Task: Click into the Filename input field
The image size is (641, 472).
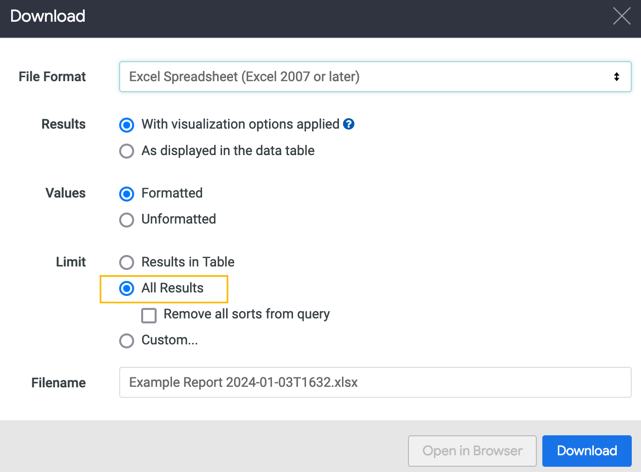Action: point(375,382)
